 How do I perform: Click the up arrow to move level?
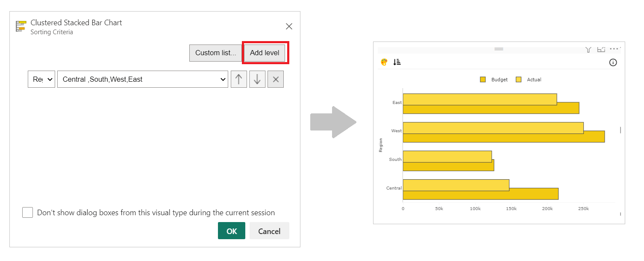pyautogui.click(x=239, y=79)
